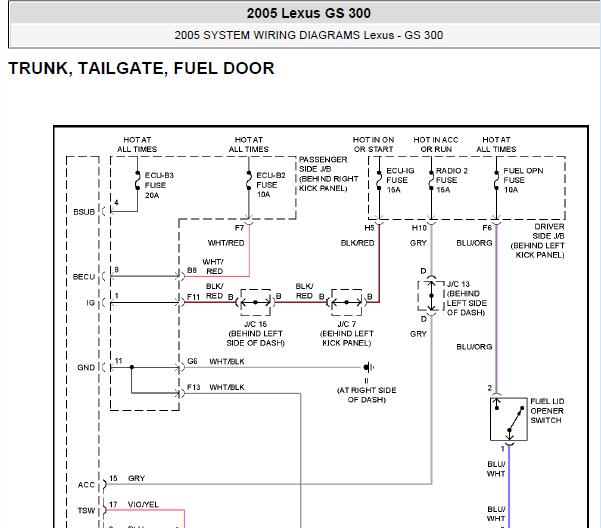Screen dimensions: 601x528
Task: Click the GND terminal label
Action: tap(86, 367)
